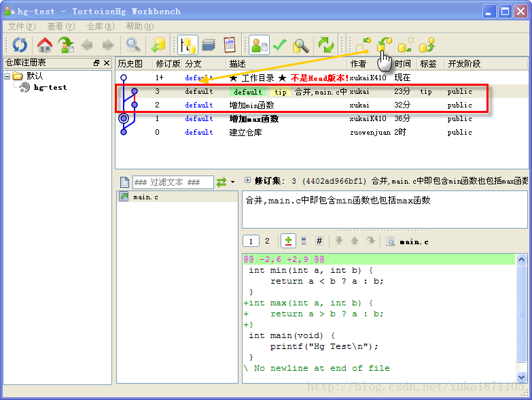Show the output LOG clipboard icon
This screenshot has height=400, width=532.
click(230, 45)
